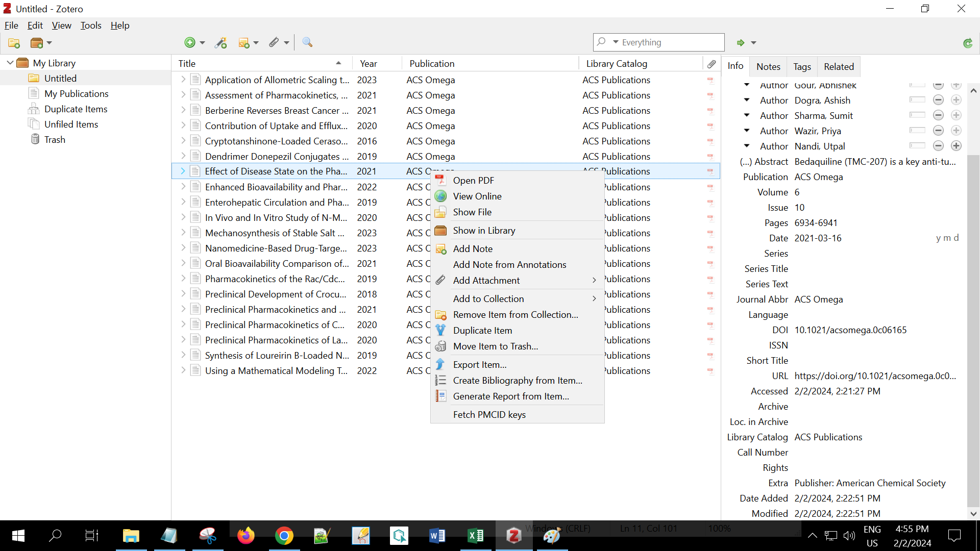Screen dimensions: 980x551
Task: Remove author Wazir, Priya with minus button
Action: coord(938,131)
